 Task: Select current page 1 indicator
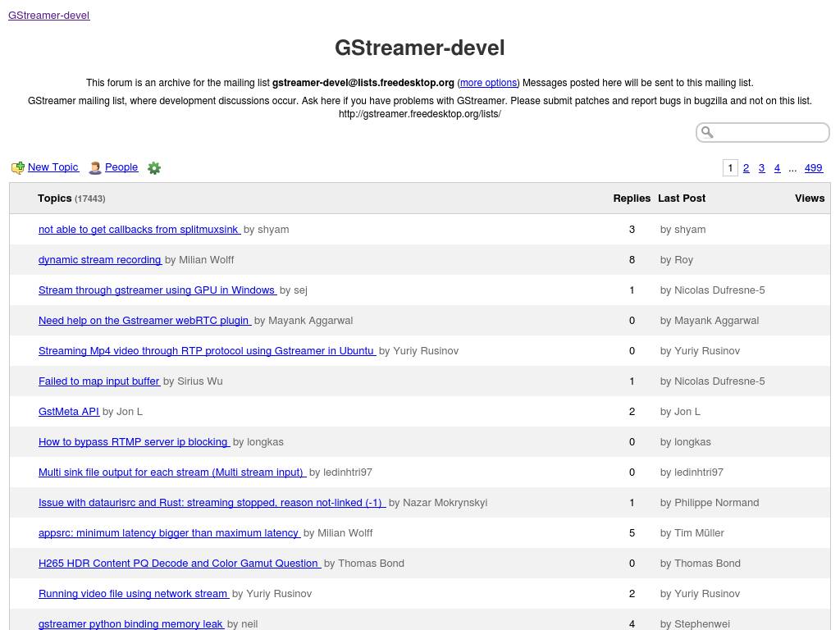tap(730, 167)
